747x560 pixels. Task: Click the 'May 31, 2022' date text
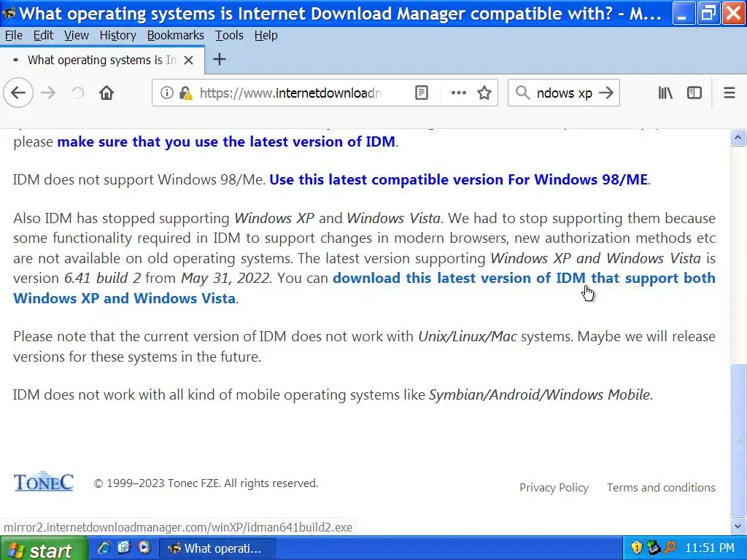[225, 278]
